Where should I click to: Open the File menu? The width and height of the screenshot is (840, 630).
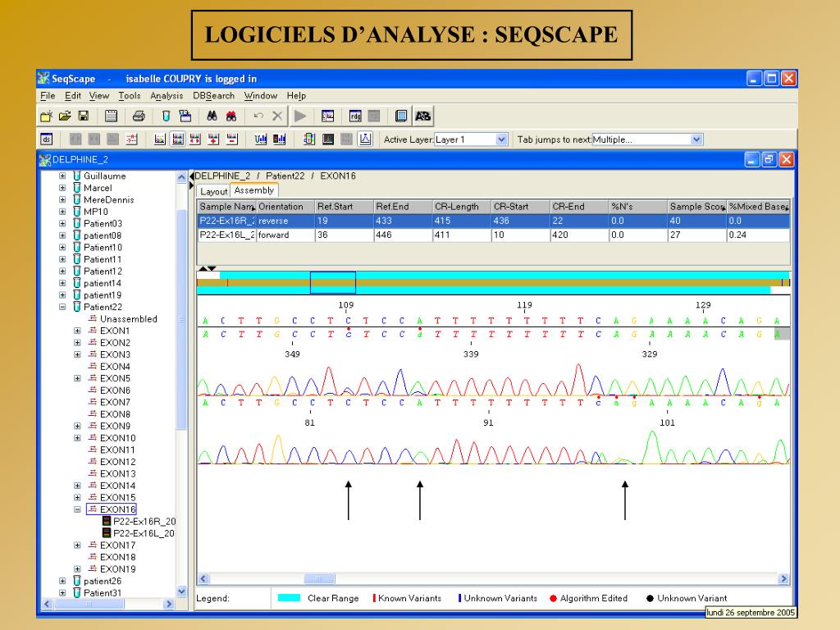point(48,95)
